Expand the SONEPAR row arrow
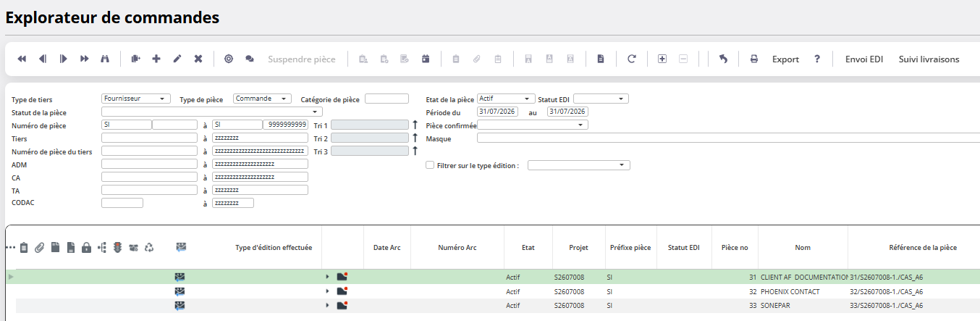Image resolution: width=980 pixels, height=321 pixels. pos(327,306)
